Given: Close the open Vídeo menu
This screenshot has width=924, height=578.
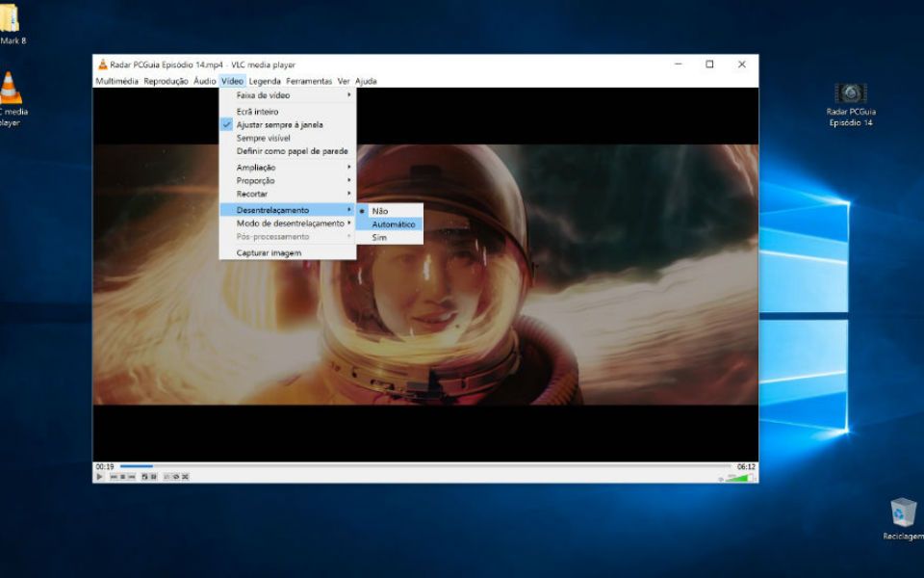Looking at the screenshot, I should 232,81.
